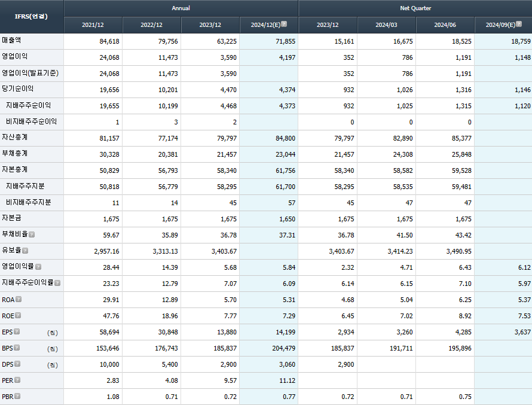The image size is (532, 405).
Task: Click the IFRS(연결) header cell
Action: pos(31,17)
